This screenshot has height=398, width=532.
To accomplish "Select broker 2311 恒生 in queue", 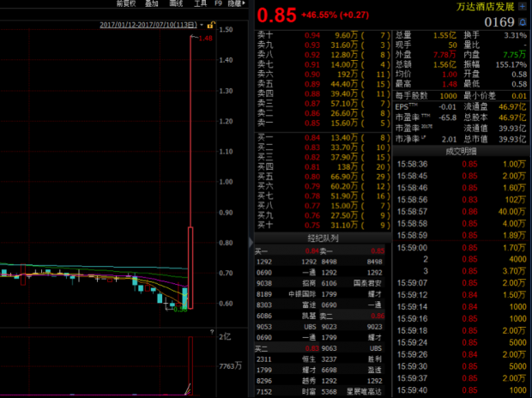I will pos(286,359).
